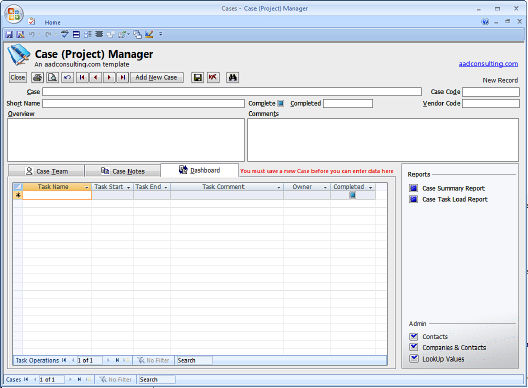Click the LookUp Values admin icon
This screenshot has width=528, height=388.
[x=414, y=358]
